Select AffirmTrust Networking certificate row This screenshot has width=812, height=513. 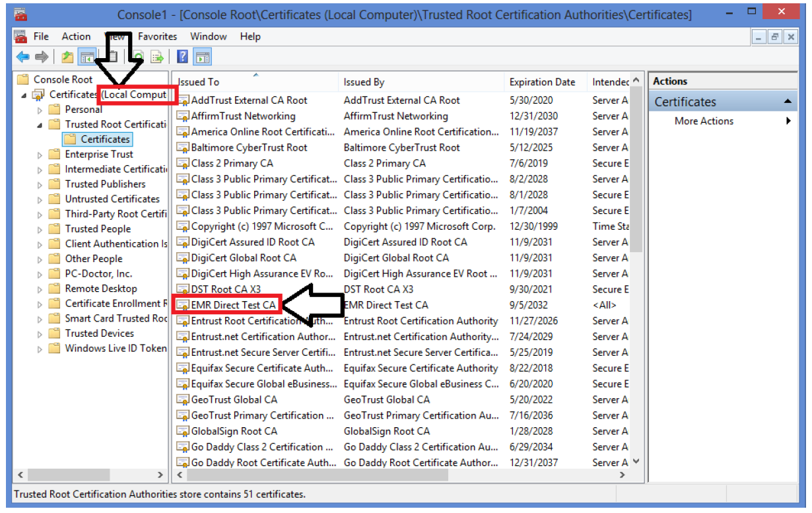tap(401, 116)
